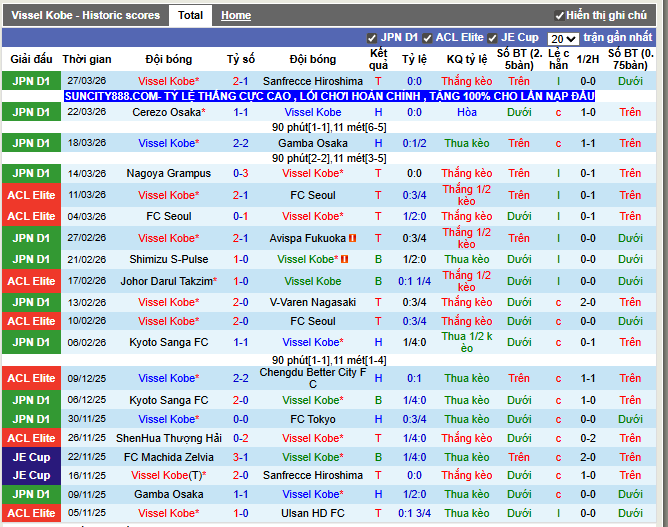Click the red card icon beside Avispa Fukuoka
The width and height of the screenshot is (668, 527).
(353, 238)
